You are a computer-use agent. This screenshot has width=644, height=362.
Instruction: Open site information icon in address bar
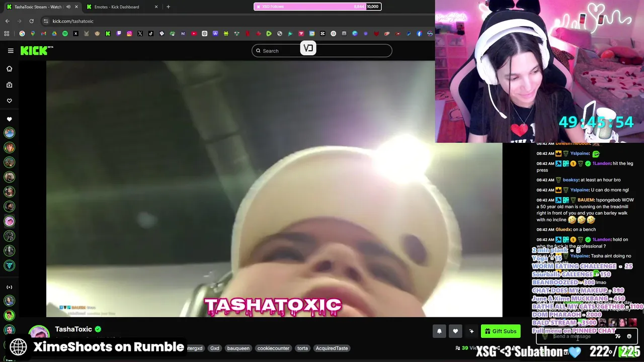(x=46, y=21)
